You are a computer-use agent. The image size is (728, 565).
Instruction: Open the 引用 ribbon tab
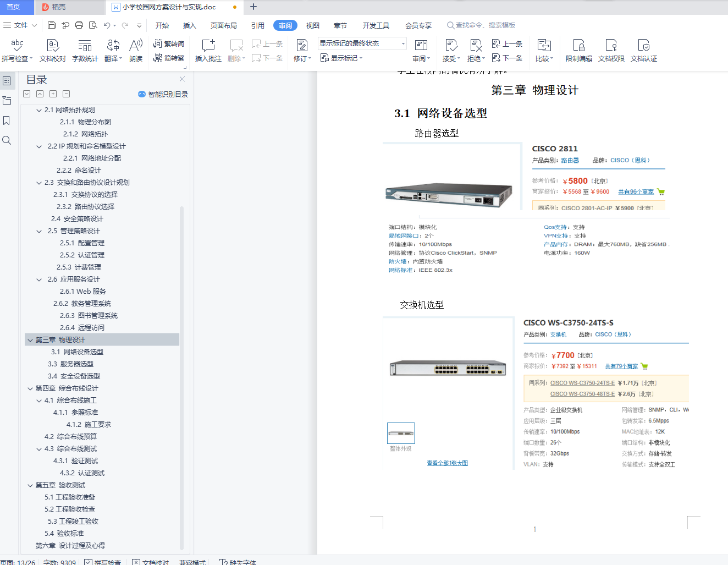pyautogui.click(x=258, y=25)
